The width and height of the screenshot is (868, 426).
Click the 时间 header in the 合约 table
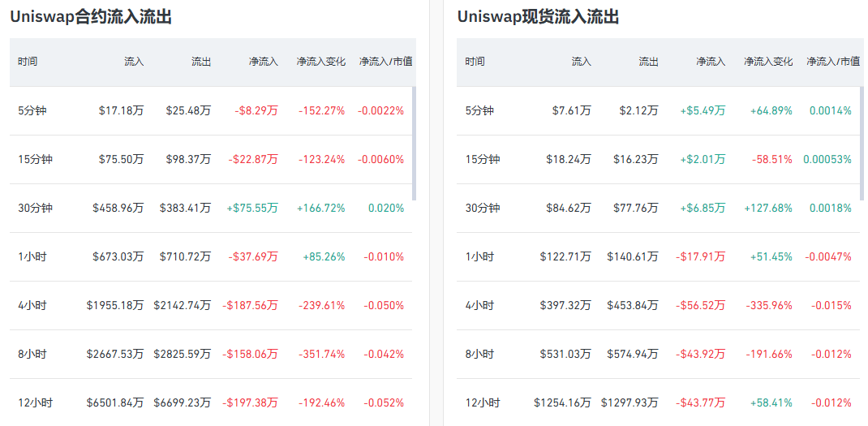pyautogui.click(x=28, y=62)
